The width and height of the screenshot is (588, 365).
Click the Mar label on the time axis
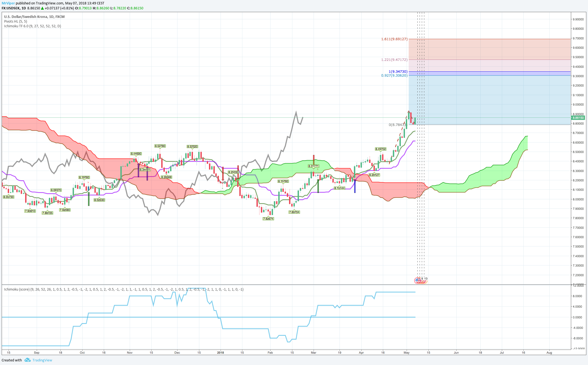pos(314,353)
